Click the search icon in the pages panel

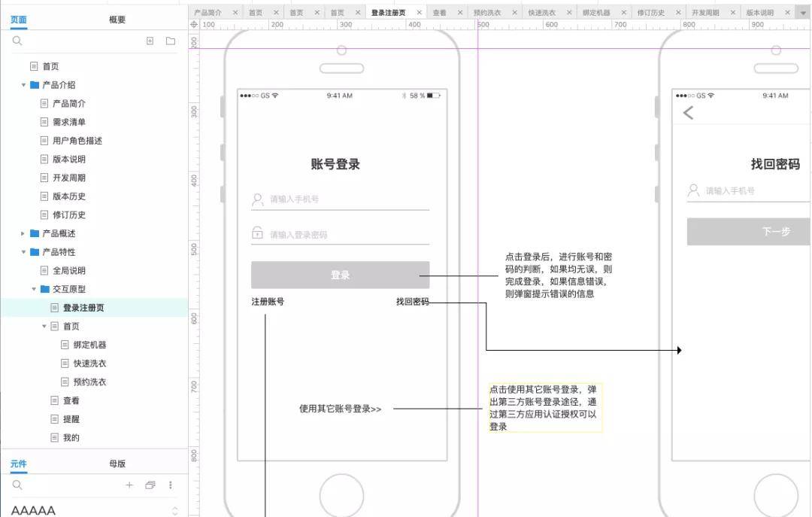(x=17, y=41)
